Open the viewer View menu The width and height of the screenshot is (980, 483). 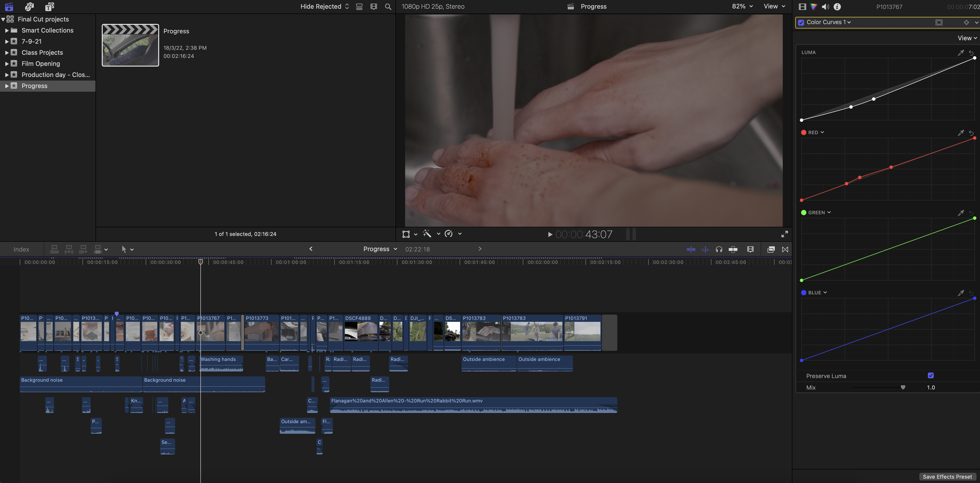tap(774, 7)
